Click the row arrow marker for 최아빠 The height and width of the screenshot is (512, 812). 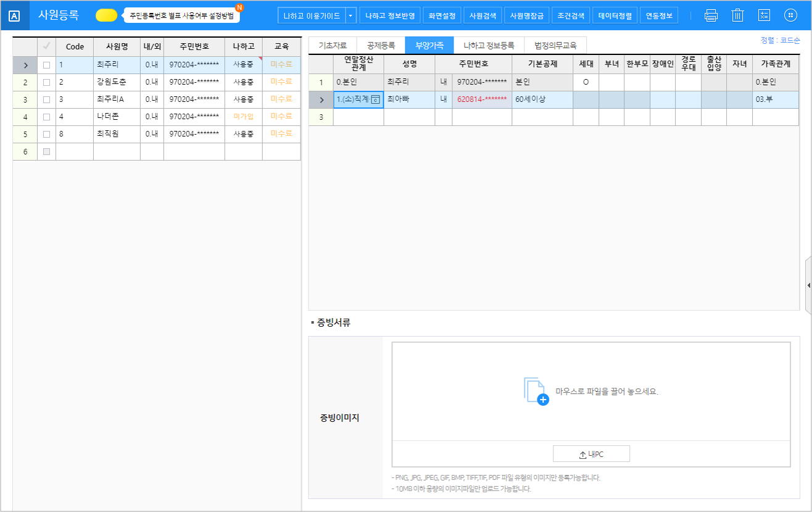pos(321,99)
